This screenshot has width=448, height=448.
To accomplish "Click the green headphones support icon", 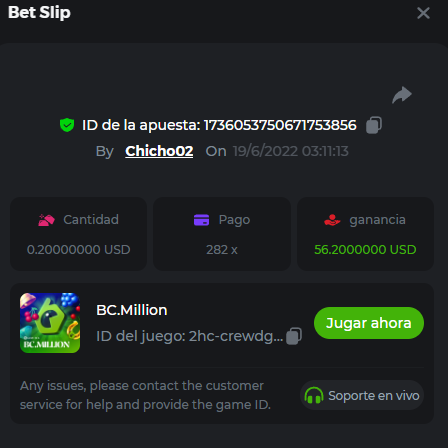I will point(314,395).
